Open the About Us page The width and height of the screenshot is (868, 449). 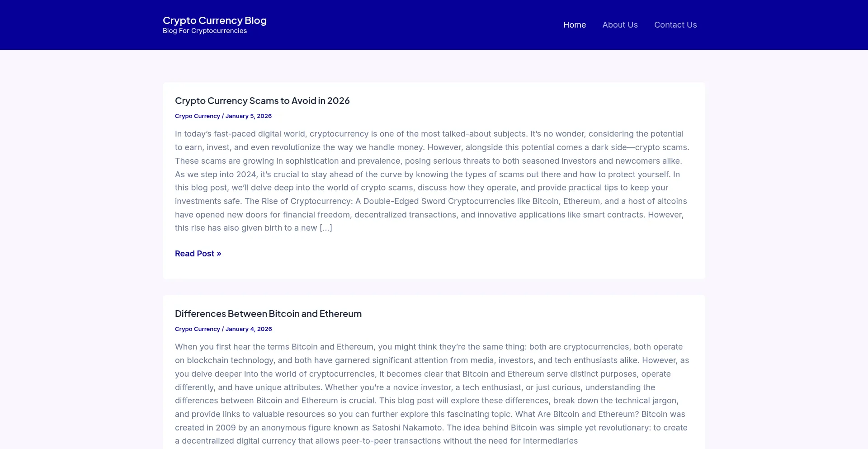point(620,24)
